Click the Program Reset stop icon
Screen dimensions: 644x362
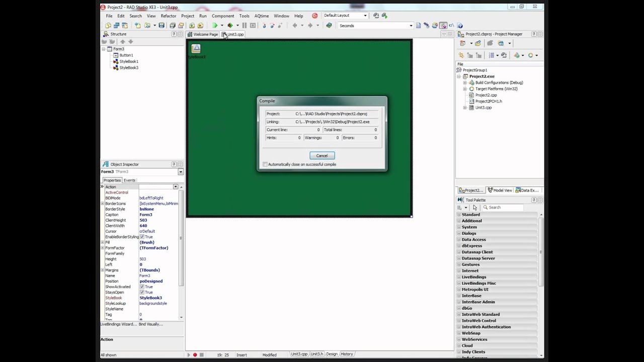[x=253, y=25]
